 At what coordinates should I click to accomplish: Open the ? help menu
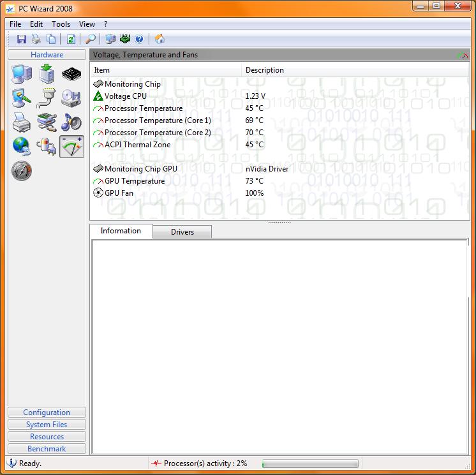click(x=105, y=24)
